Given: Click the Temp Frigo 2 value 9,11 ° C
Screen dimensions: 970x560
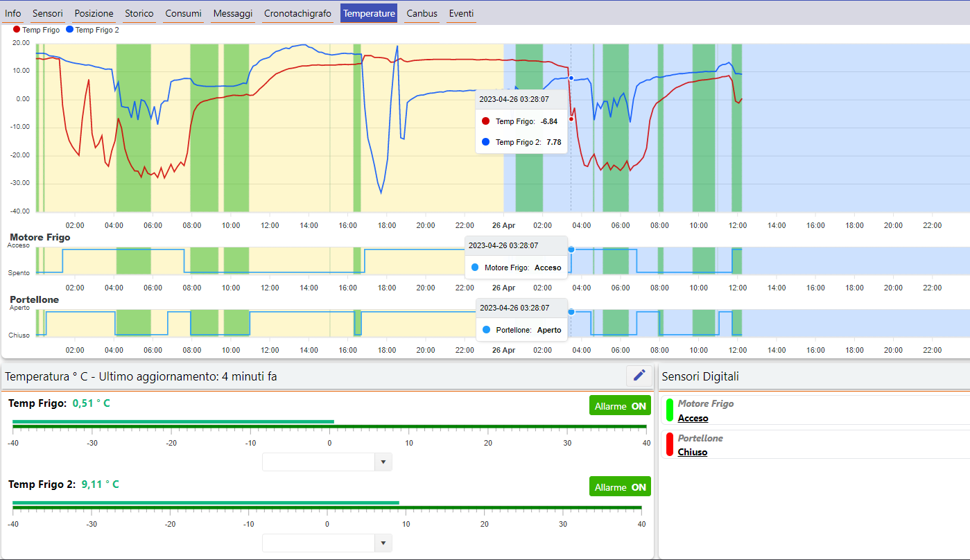Looking at the screenshot, I should click(x=100, y=484).
